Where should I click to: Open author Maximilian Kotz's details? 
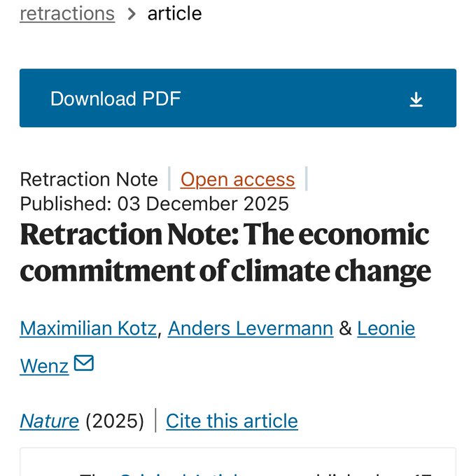click(88, 328)
